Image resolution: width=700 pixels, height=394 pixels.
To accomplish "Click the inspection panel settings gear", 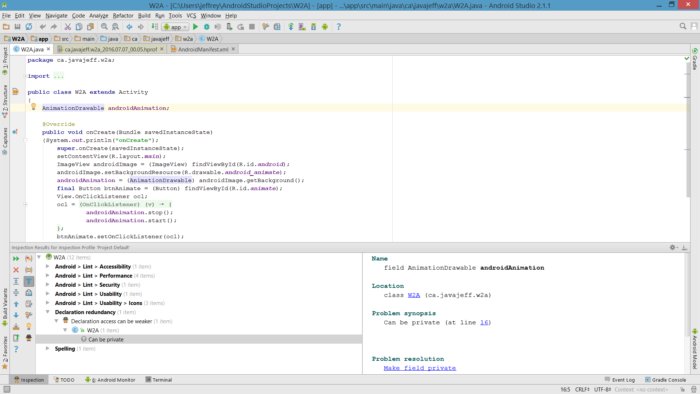I will click(673, 247).
